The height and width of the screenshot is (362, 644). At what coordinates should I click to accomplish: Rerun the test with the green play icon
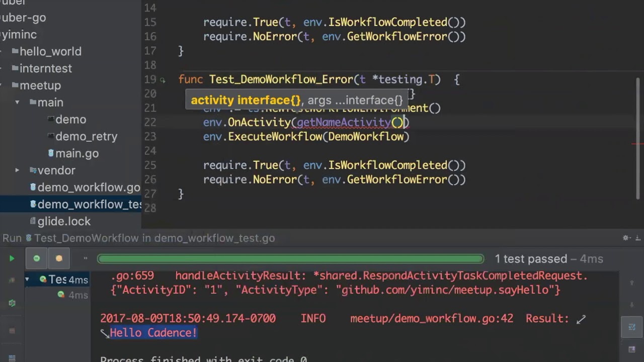(12, 258)
